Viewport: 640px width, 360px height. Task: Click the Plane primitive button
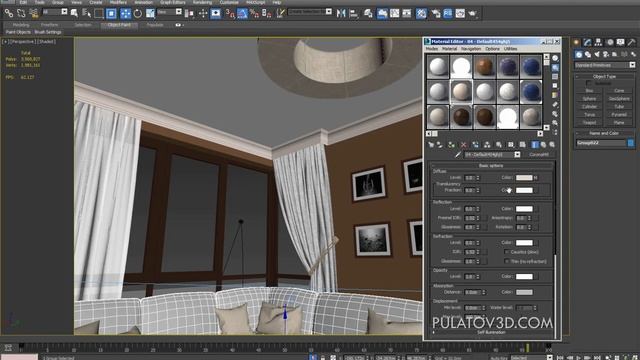point(619,122)
